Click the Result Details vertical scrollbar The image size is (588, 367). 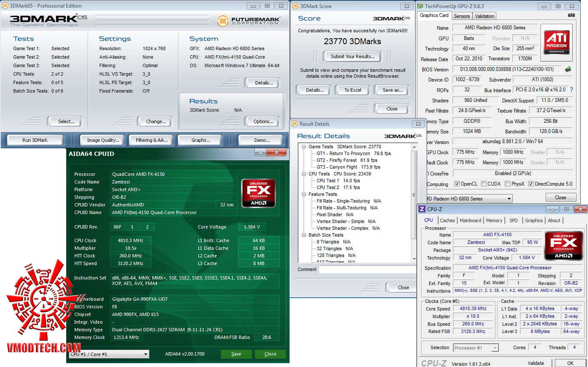coord(414,203)
